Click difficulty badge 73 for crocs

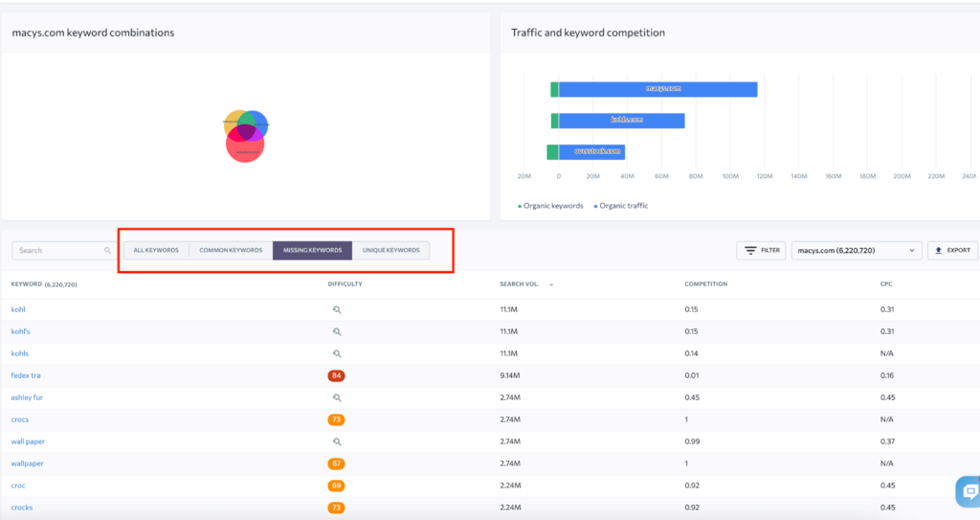(x=336, y=419)
